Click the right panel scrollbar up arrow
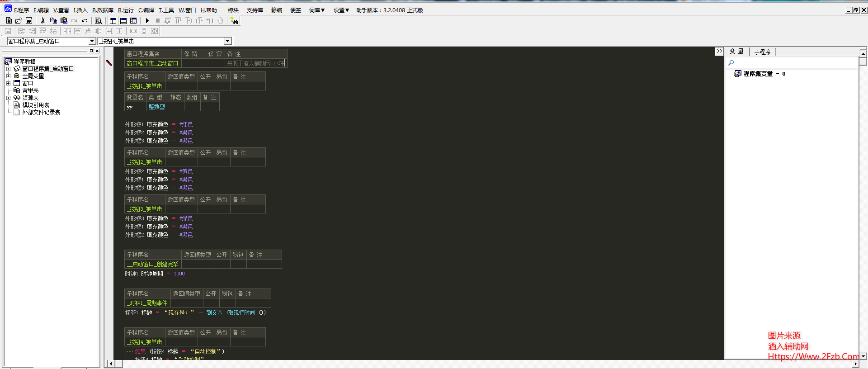 tap(863, 53)
